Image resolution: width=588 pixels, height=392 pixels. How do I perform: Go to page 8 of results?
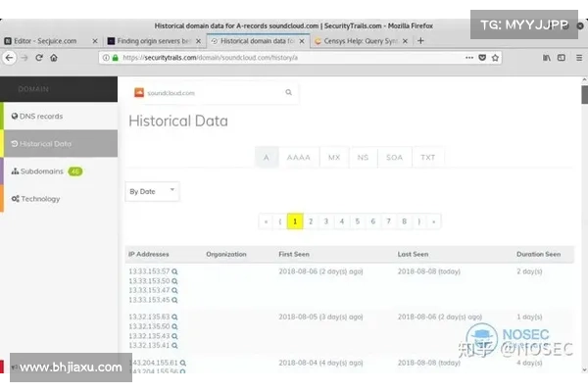404,221
